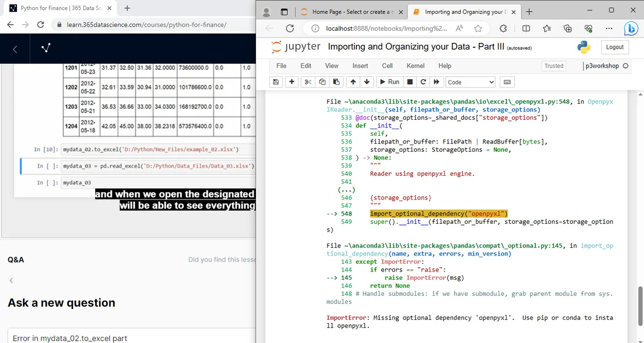Image resolution: width=644 pixels, height=343 pixels.
Task: Save notebook with the floppy disk icon
Action: point(276,82)
